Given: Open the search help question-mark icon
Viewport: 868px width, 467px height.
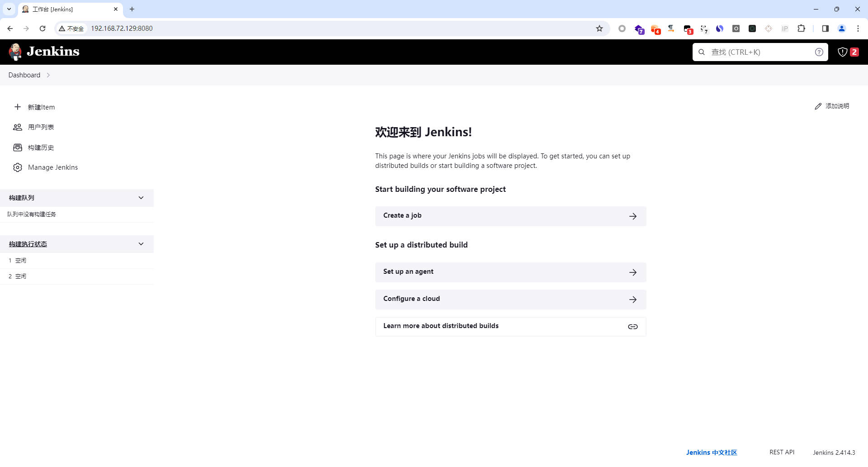Looking at the screenshot, I should click(x=819, y=52).
